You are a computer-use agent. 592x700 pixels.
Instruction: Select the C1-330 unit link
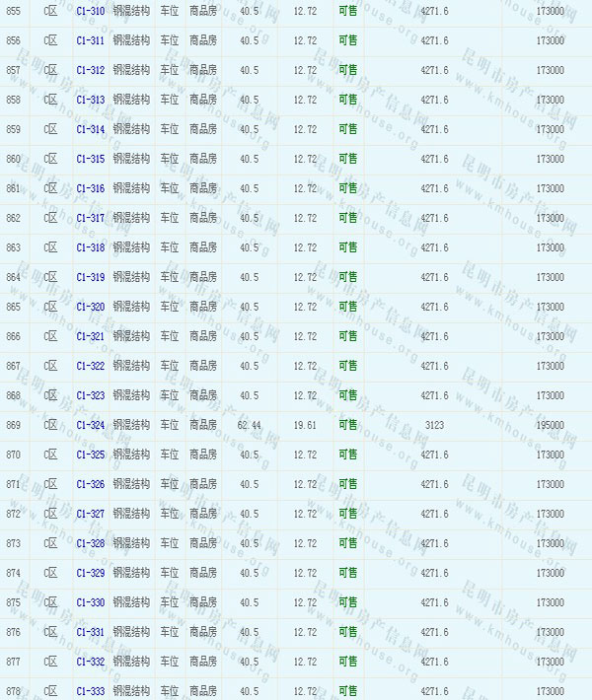[90, 602]
